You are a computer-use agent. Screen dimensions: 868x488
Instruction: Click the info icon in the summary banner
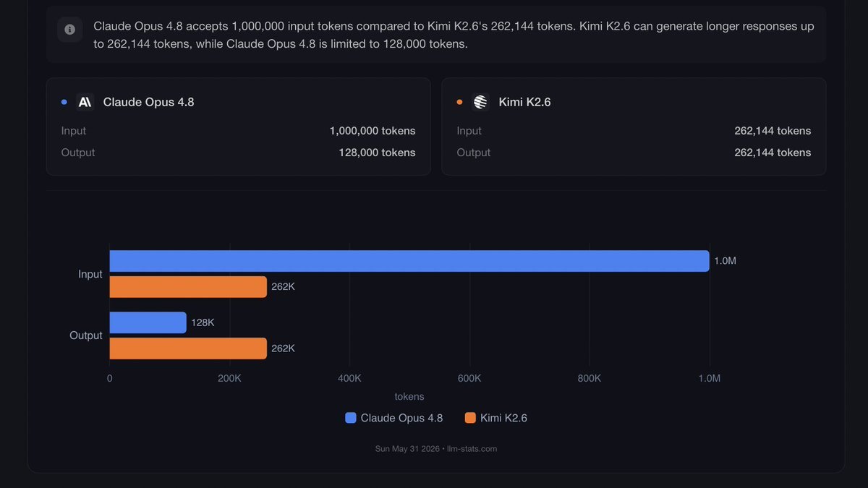(69, 30)
